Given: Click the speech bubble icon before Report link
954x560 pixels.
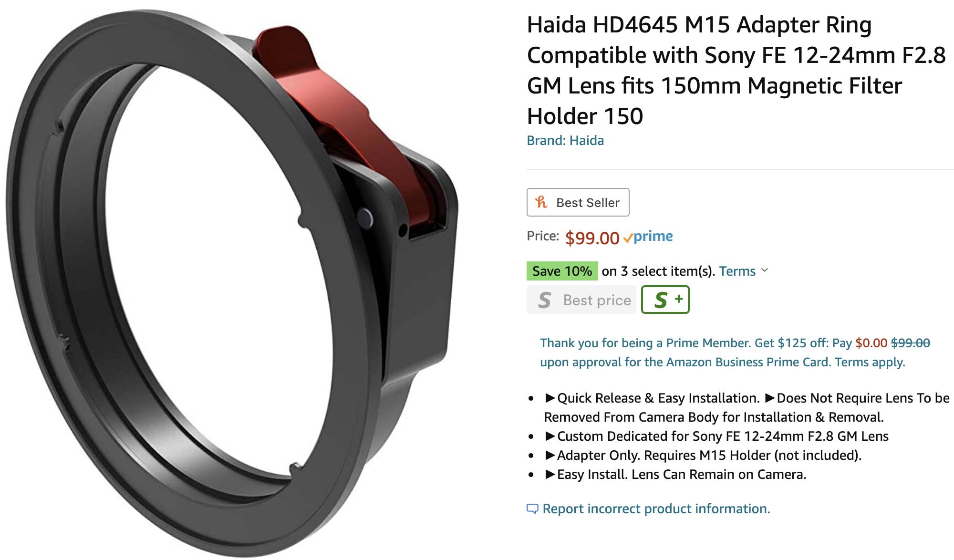Looking at the screenshot, I should [x=532, y=509].
